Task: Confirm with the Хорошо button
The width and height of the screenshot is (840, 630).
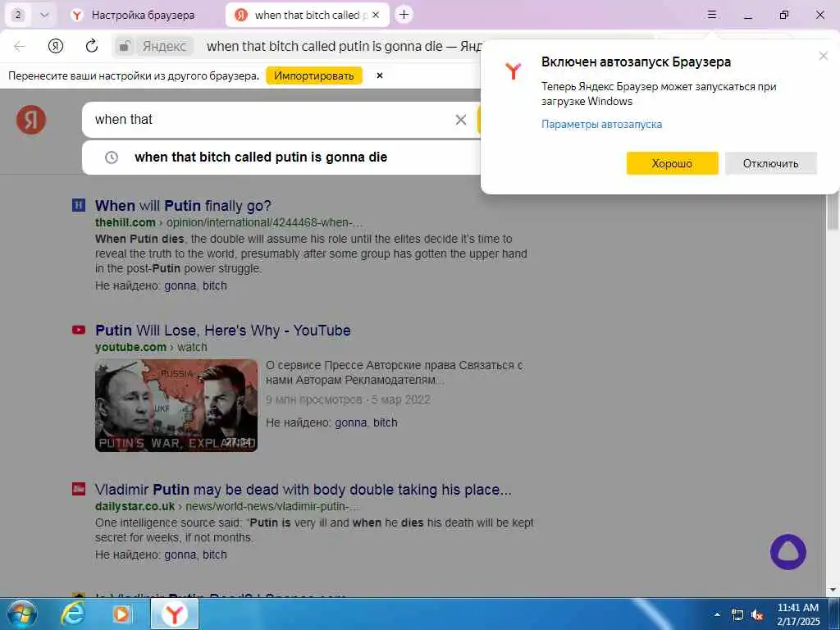Action: click(673, 163)
